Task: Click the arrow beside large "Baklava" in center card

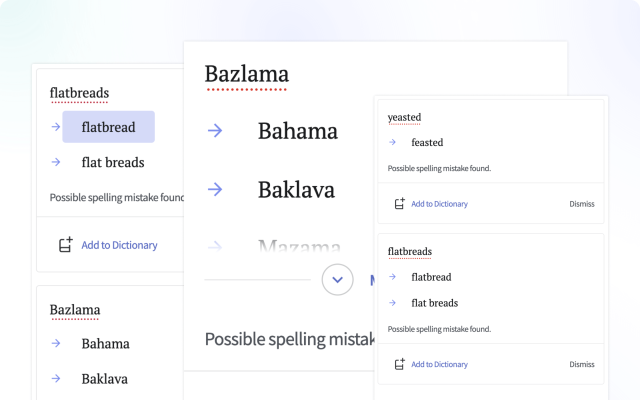Action: (x=214, y=189)
